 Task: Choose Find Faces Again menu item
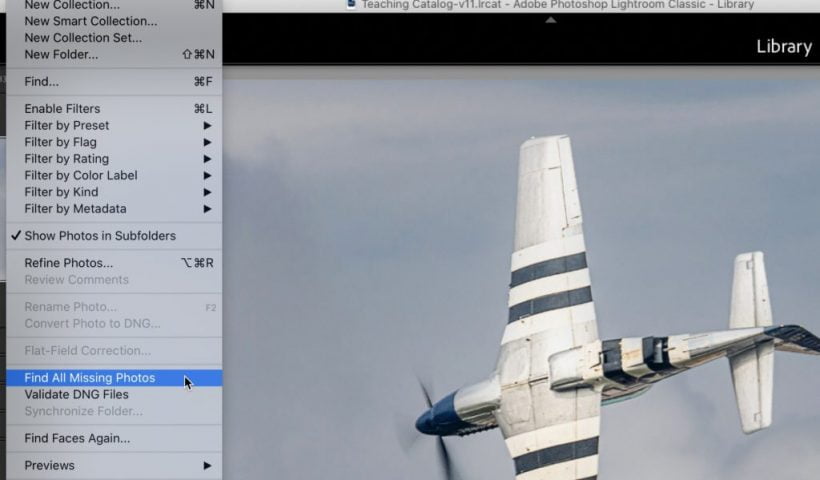pyautogui.click(x=77, y=438)
